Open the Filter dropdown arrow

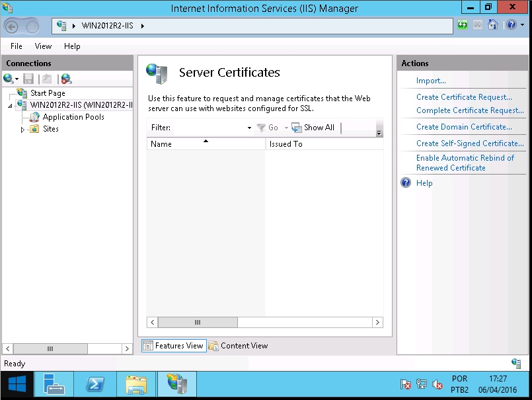[x=249, y=128]
